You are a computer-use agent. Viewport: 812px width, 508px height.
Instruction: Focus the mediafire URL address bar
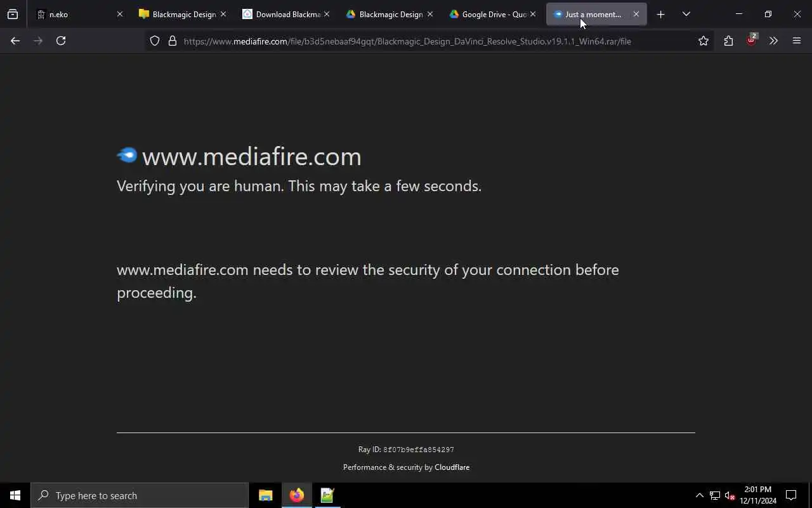tap(407, 41)
